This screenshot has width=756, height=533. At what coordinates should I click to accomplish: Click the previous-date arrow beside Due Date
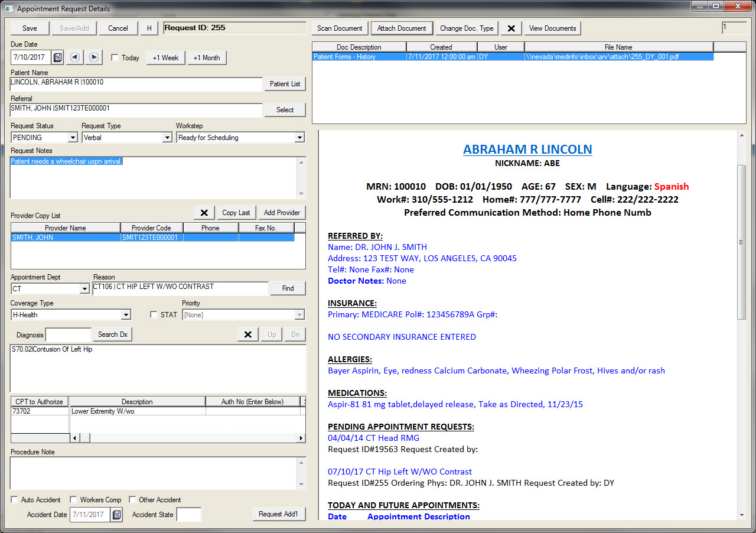coord(75,57)
